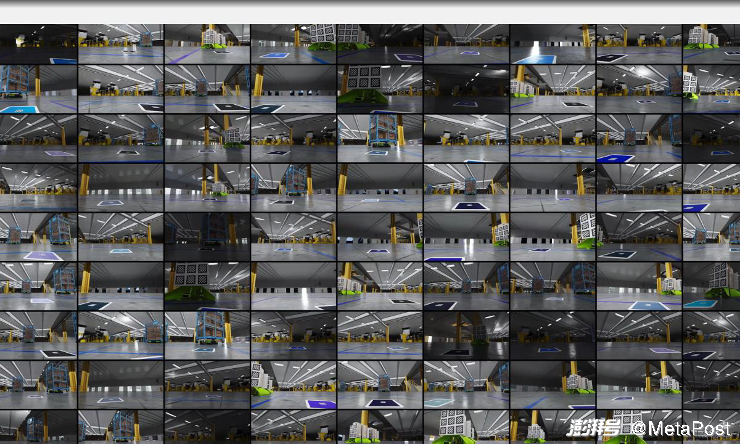Select fourth-row fourth thumbnail with blue rack beside pillar

click(294, 187)
